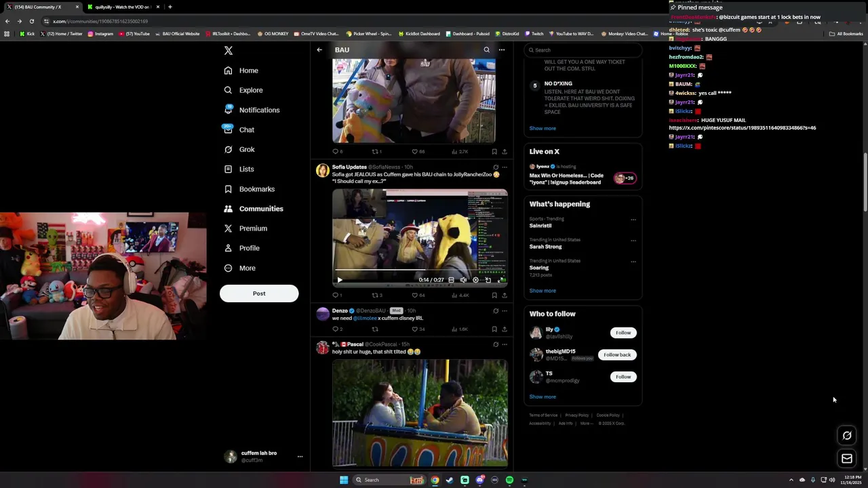Screen dimensions: 868x488
Task: Switch to the quillysilly browser tab
Action: (x=123, y=7)
